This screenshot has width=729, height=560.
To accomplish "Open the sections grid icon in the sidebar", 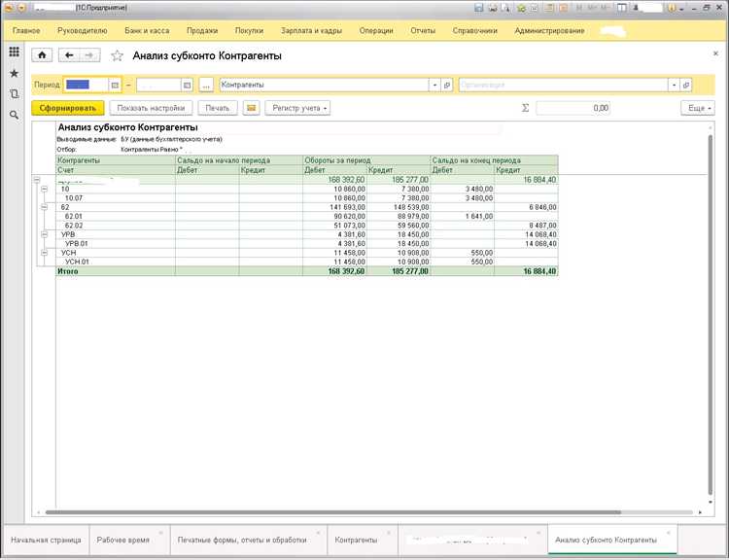I will point(14,52).
